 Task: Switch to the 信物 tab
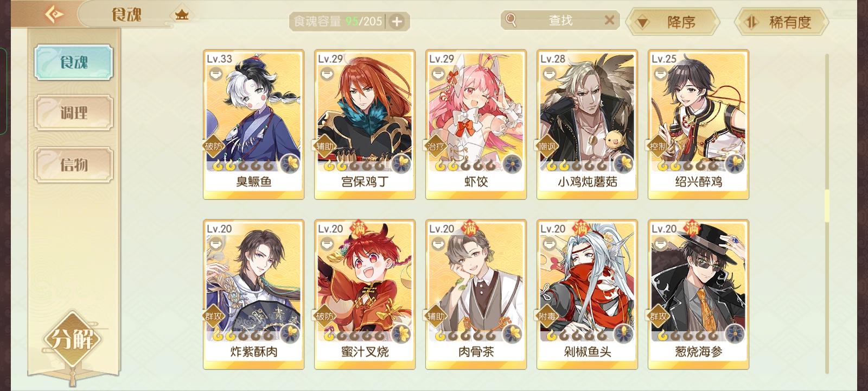(x=74, y=164)
